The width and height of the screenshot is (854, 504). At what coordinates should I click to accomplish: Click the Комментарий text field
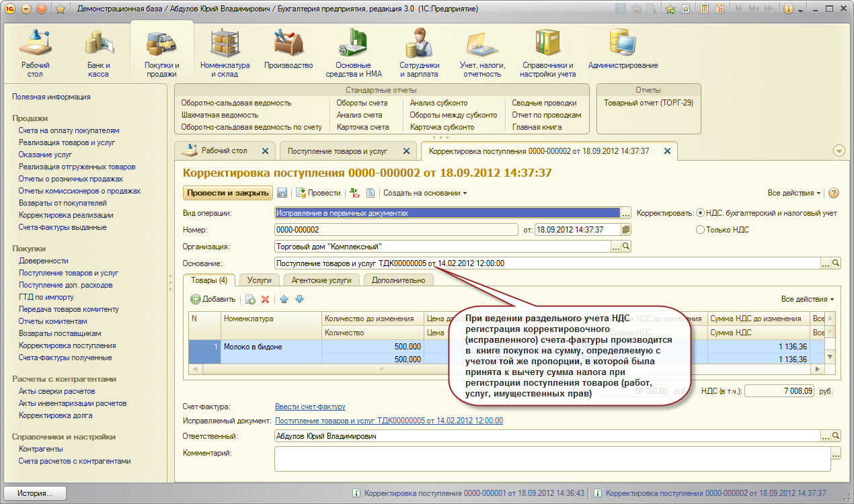pos(553,460)
